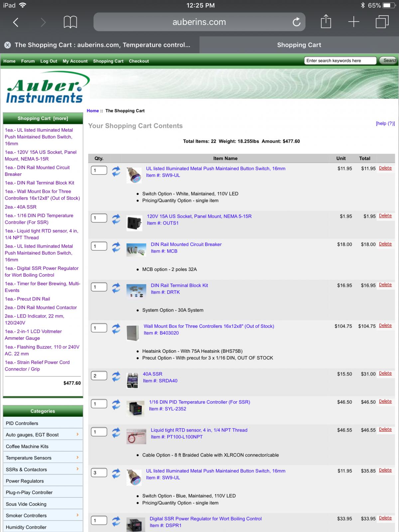
Task: Edit quantity field for Wall Mount Box
Action: coord(99,328)
